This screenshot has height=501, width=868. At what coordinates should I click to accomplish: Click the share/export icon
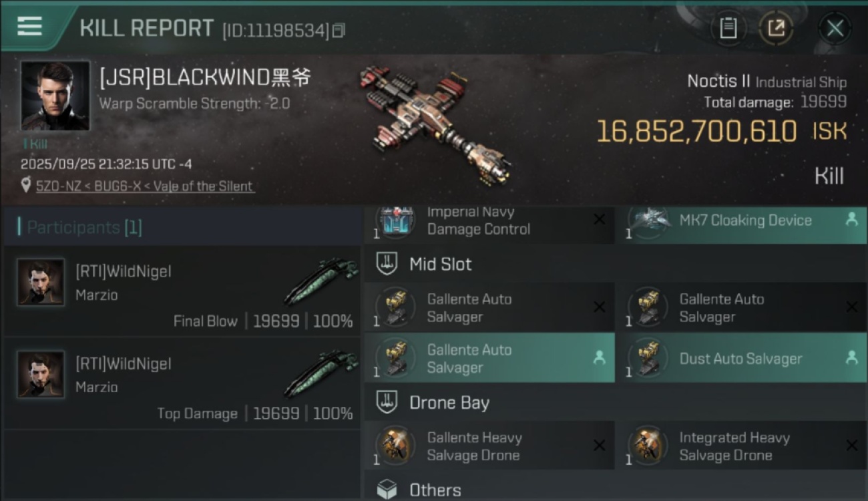tap(776, 28)
